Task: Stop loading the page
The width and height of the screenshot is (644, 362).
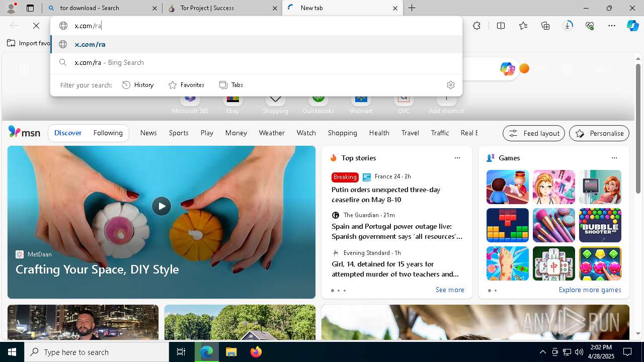Action: [x=36, y=26]
